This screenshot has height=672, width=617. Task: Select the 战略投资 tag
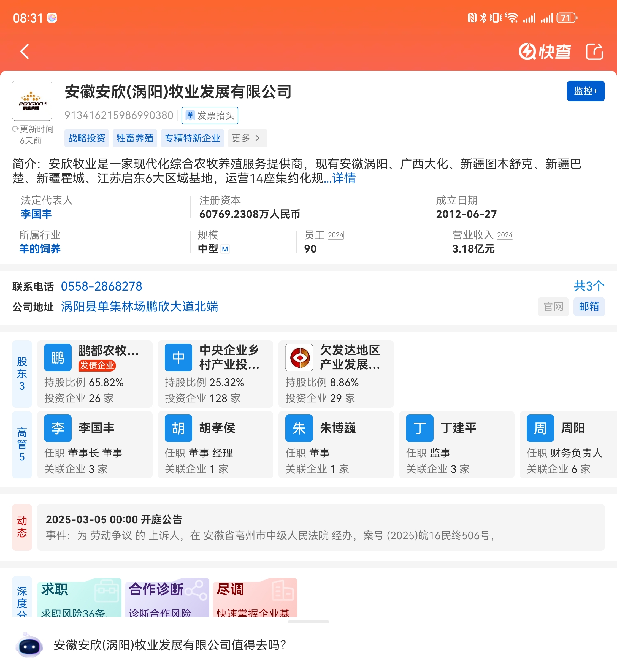pos(87,138)
